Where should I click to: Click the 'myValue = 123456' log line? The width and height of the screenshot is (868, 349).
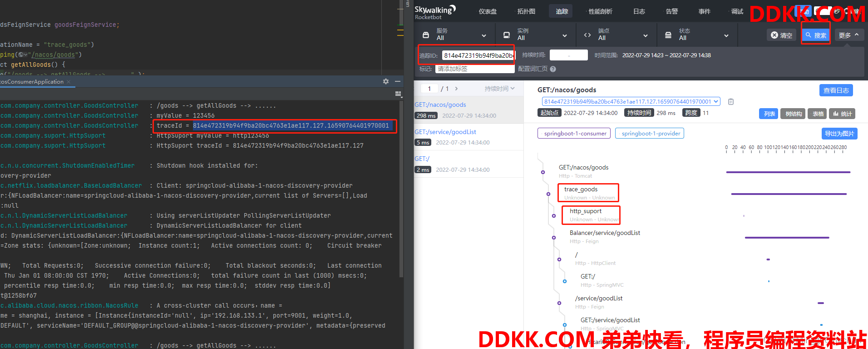tap(186, 116)
